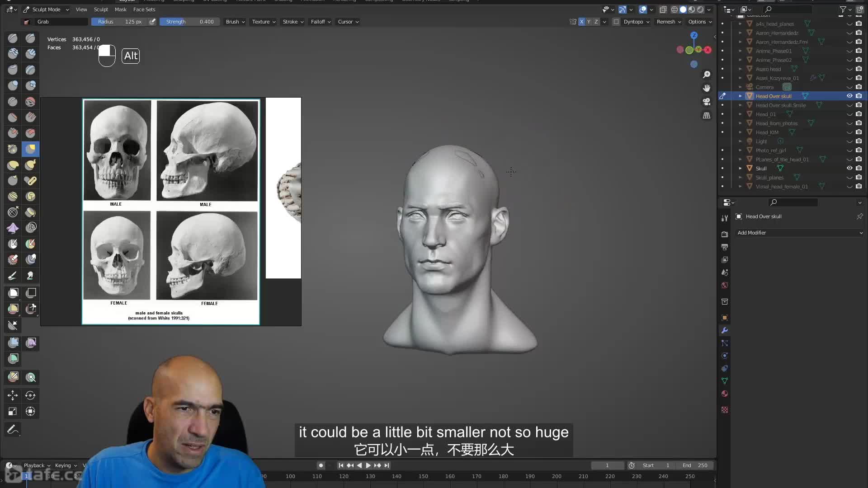This screenshot has width=868, height=488.
Task: Expand the Skull object in outliner
Action: pyautogui.click(x=740, y=168)
